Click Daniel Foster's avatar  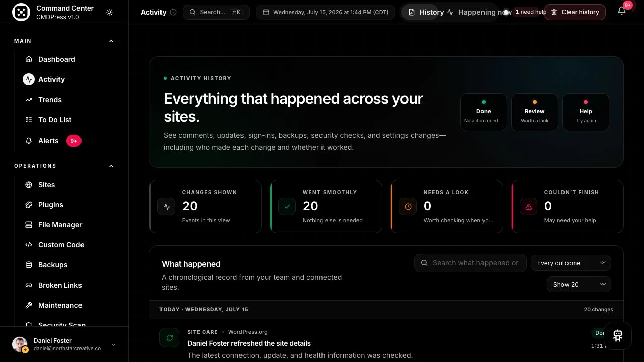pyautogui.click(x=20, y=344)
